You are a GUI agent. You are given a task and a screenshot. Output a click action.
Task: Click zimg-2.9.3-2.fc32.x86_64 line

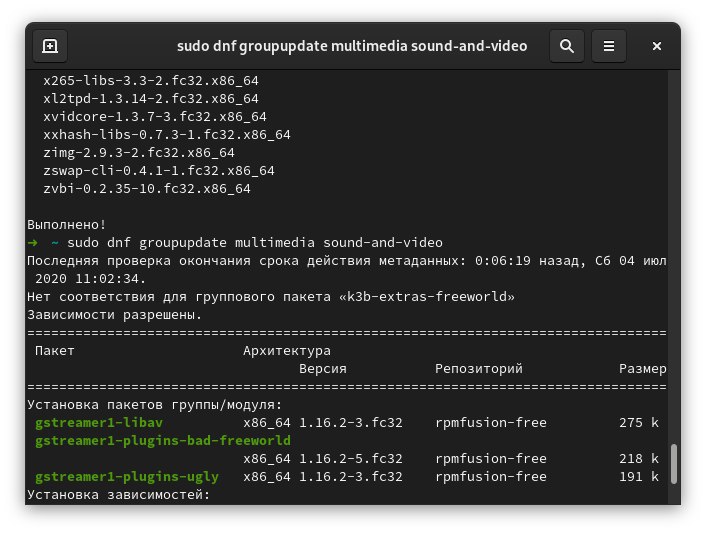tap(139, 153)
